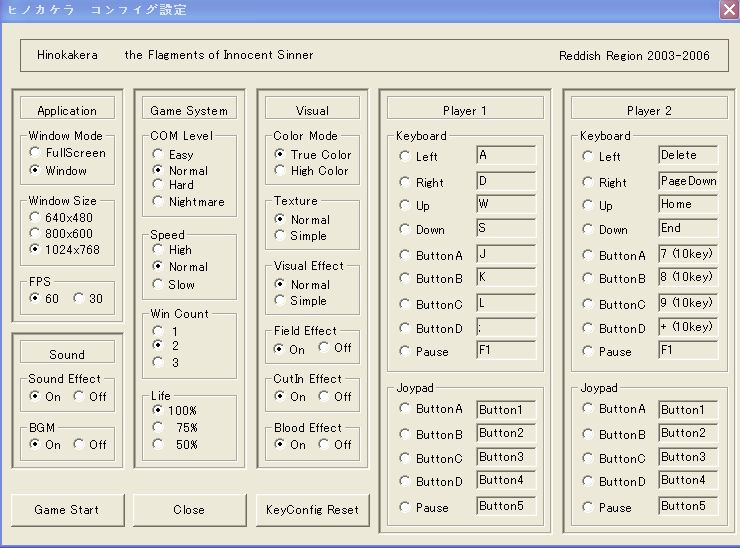Viewport: 740px width, 548px height.
Task: Set Life to 75%
Action: coord(158,427)
